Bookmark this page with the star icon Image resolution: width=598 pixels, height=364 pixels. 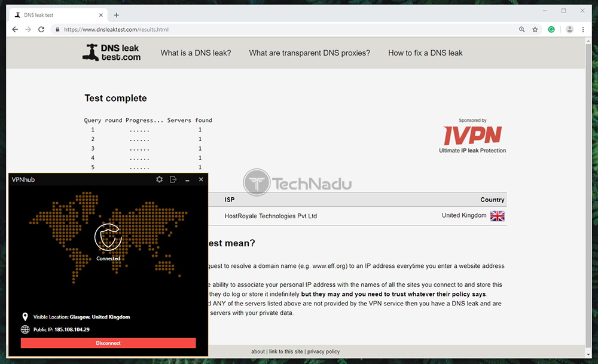(535, 29)
